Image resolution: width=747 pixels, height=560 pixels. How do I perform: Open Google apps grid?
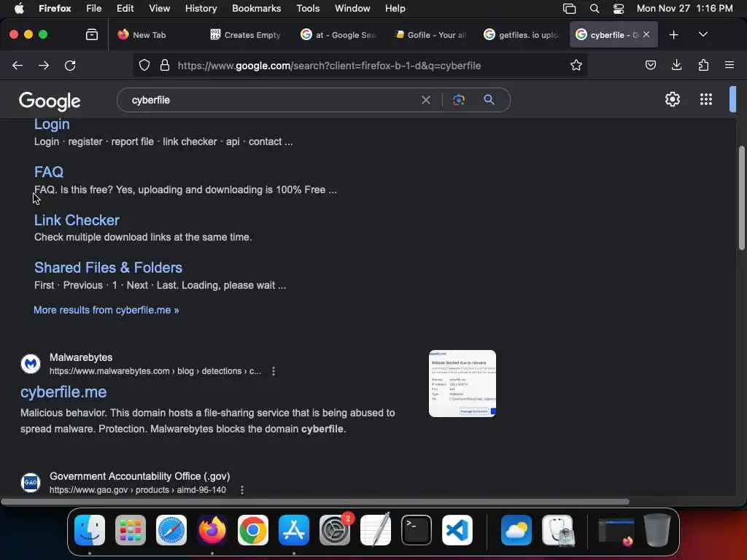click(x=706, y=99)
